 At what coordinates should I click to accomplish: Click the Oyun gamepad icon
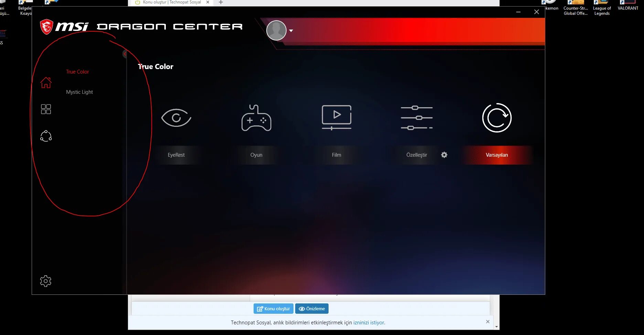point(256,118)
